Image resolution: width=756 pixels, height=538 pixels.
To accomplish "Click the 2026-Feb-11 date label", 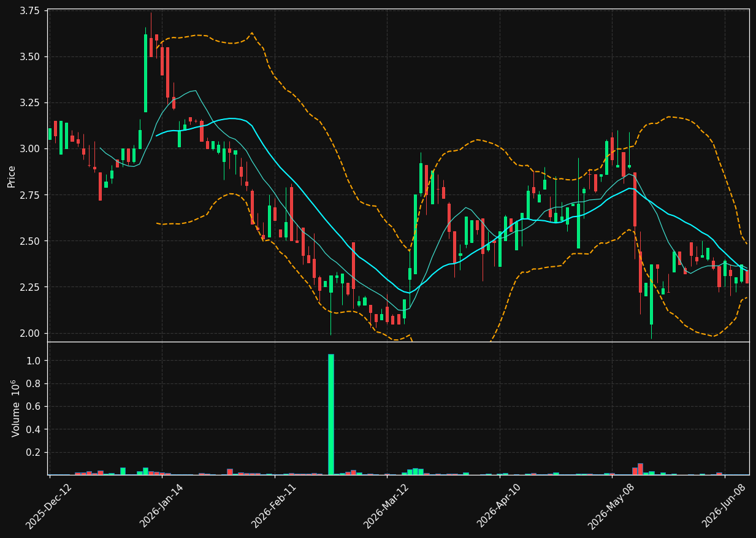I will point(273,506).
